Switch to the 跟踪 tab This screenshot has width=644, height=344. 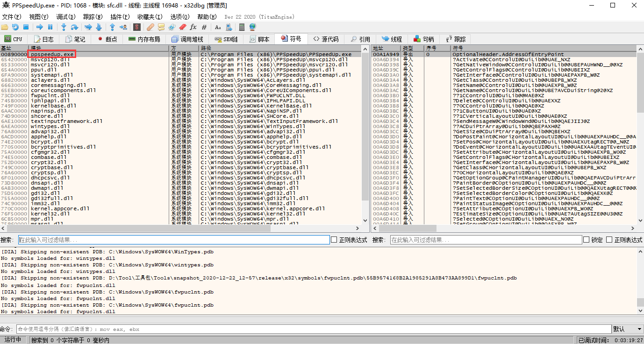455,39
